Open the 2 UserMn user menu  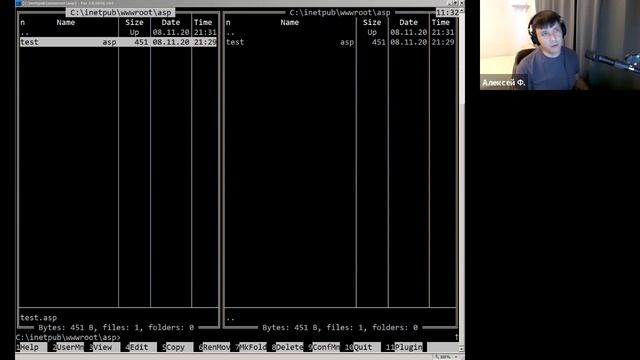coord(68,347)
